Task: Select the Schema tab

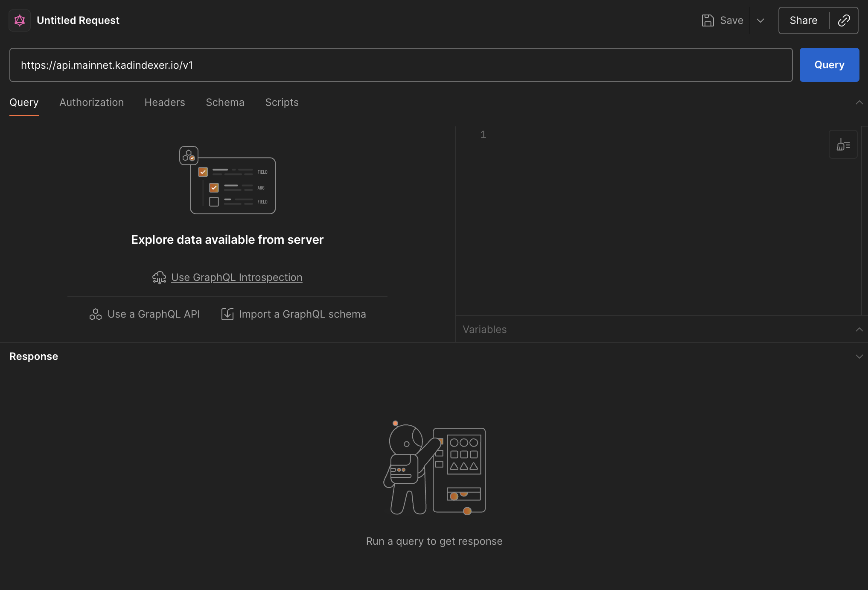Action: coord(225,102)
